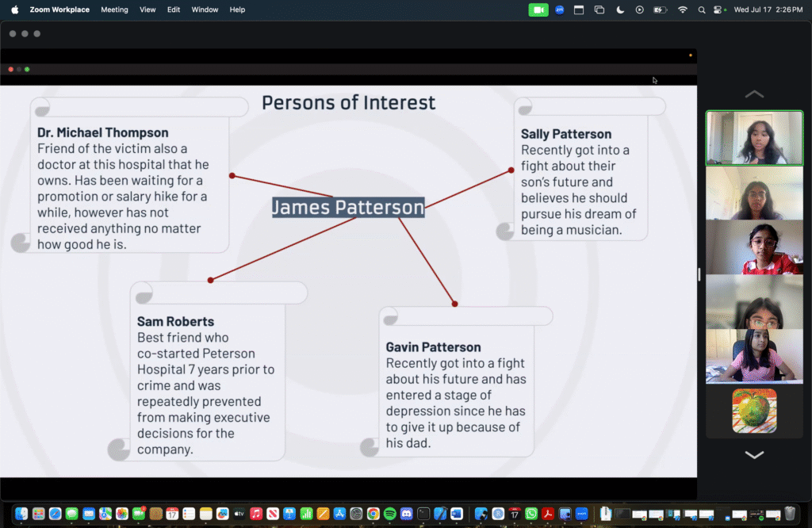Click the green camera icon in menu bar
Image resolution: width=812 pixels, height=528 pixels.
538,10
